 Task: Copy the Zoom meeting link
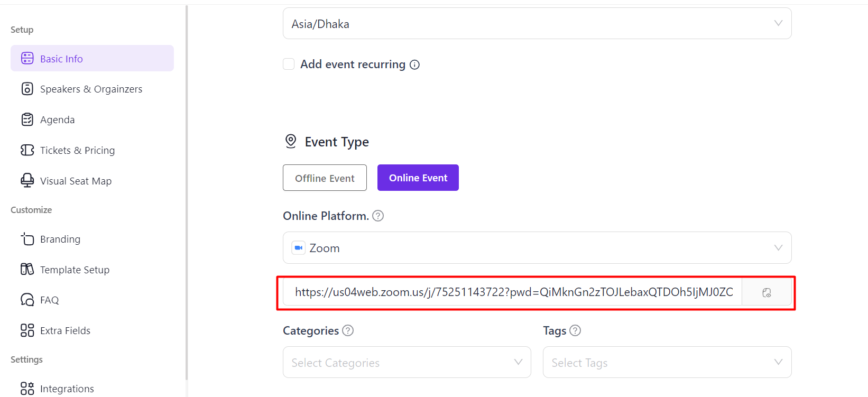[x=767, y=292]
